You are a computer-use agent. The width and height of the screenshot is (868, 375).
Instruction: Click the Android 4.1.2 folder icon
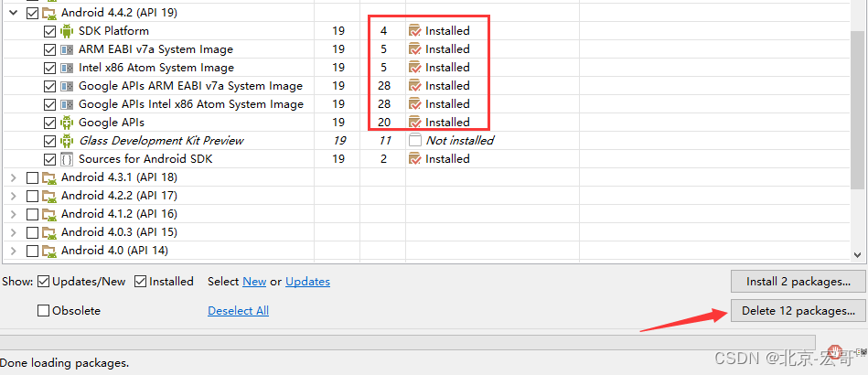49,214
